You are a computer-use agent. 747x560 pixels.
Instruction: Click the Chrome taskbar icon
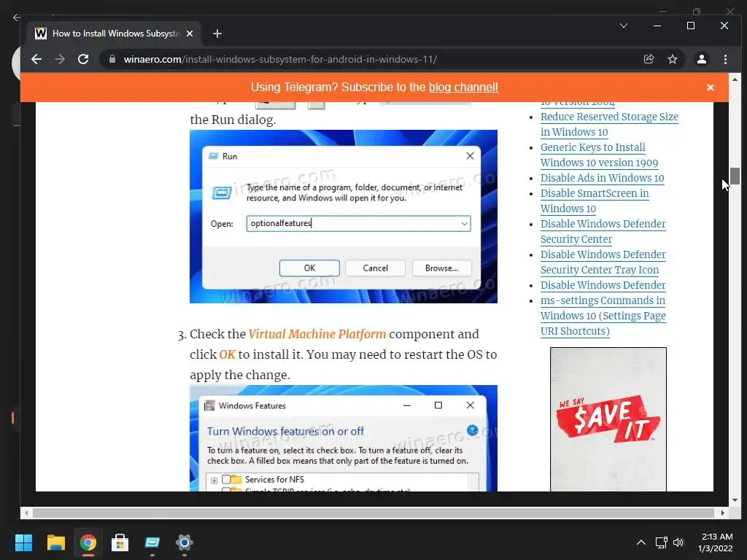tap(88, 542)
